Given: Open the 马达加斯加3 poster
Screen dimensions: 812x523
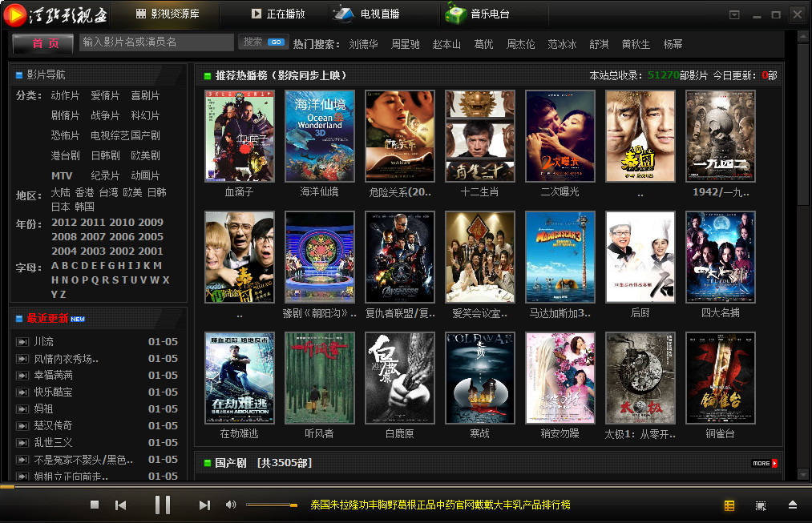Looking at the screenshot, I should click(x=560, y=257).
